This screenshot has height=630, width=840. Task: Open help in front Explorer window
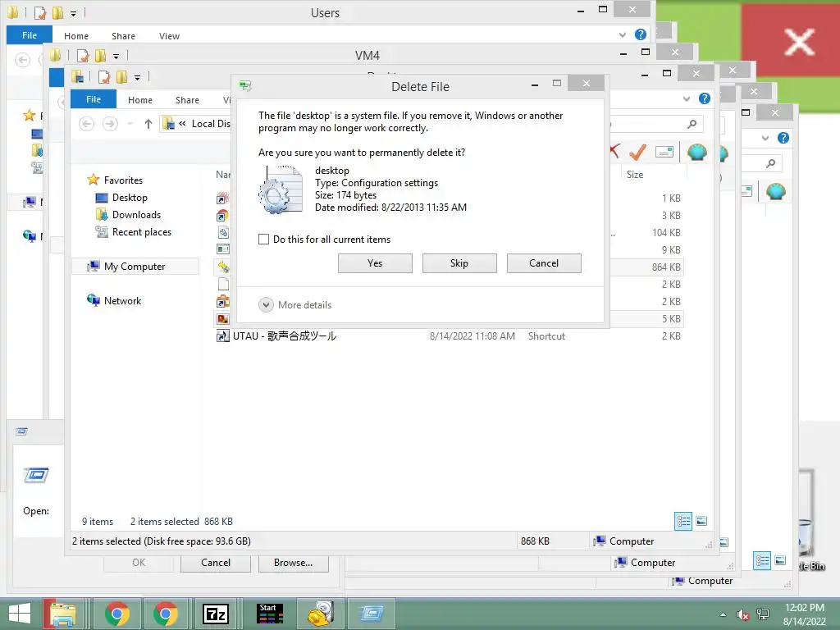tap(705, 98)
